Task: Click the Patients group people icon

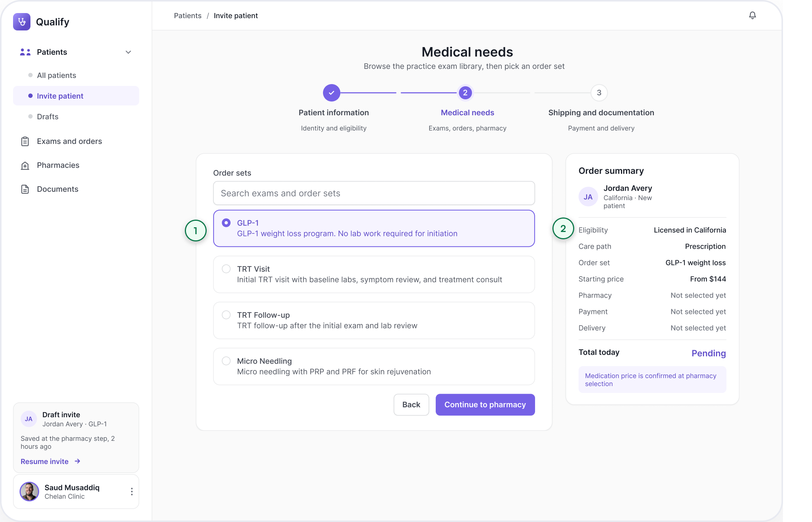Action: point(25,52)
